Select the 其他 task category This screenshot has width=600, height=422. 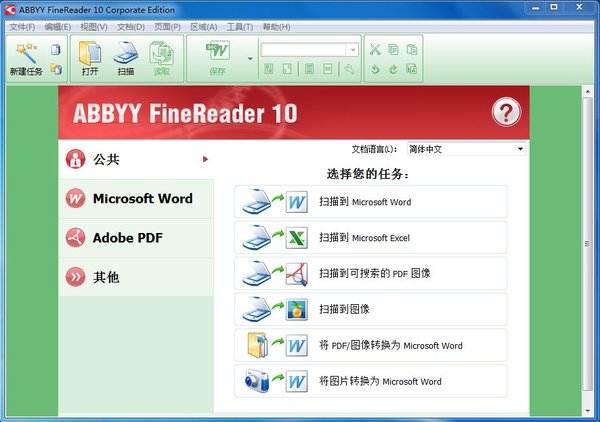click(x=136, y=277)
